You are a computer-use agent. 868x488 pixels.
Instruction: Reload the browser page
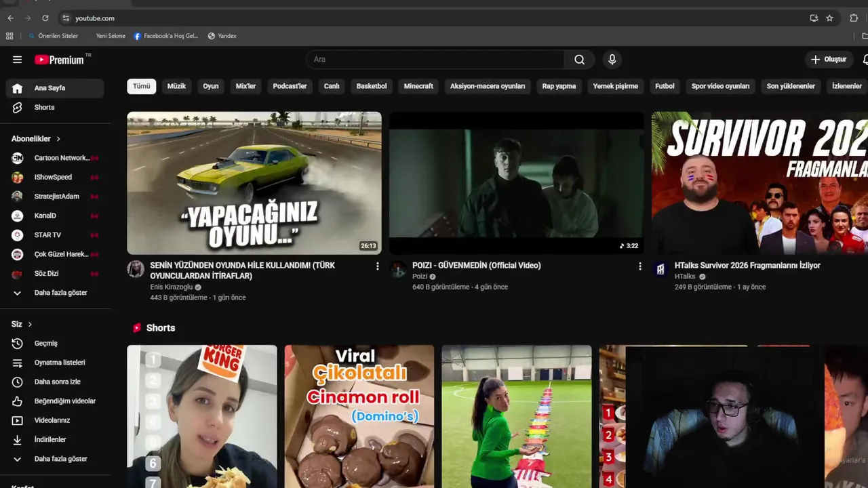coord(45,18)
